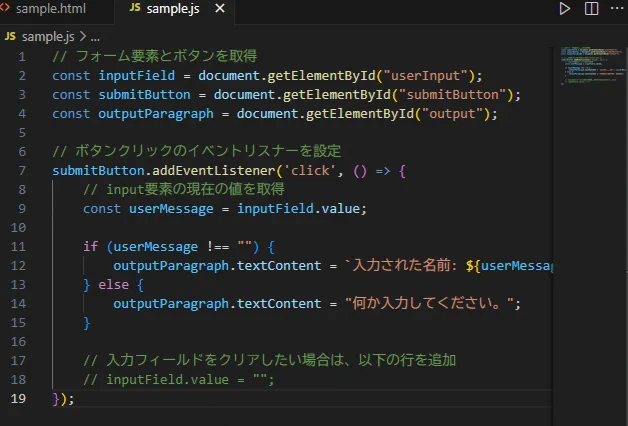Click comment フォーム要素とボタンを取得
The width and height of the screenshot is (628, 426).
155,56
